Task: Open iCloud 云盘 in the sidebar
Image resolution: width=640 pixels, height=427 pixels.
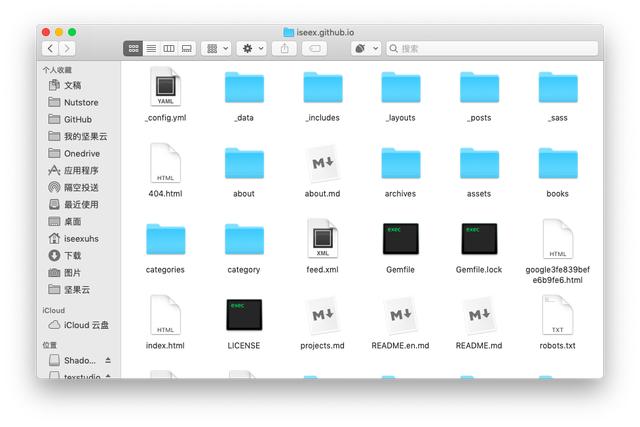Action: 86,325
